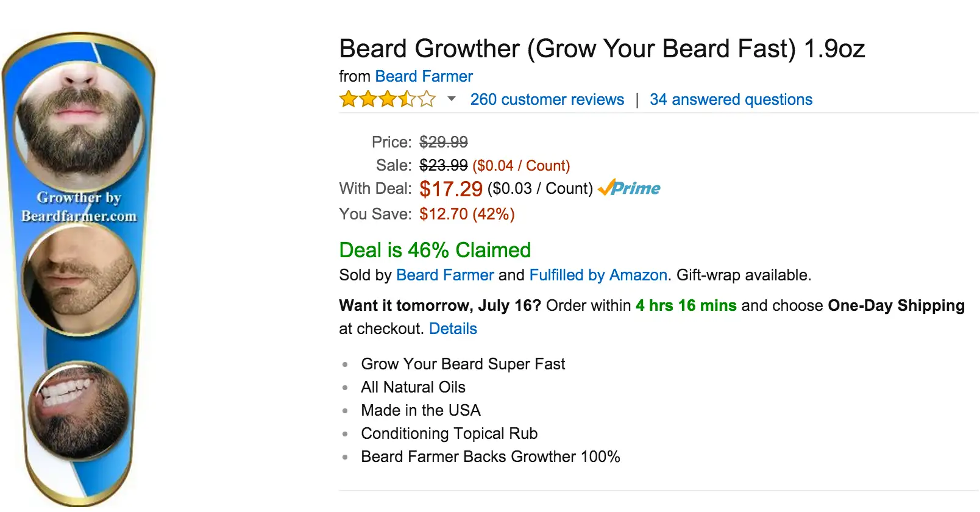This screenshot has width=980, height=512.
Task: Click the Growther by Beardfarmer.com label
Action: pos(79,207)
